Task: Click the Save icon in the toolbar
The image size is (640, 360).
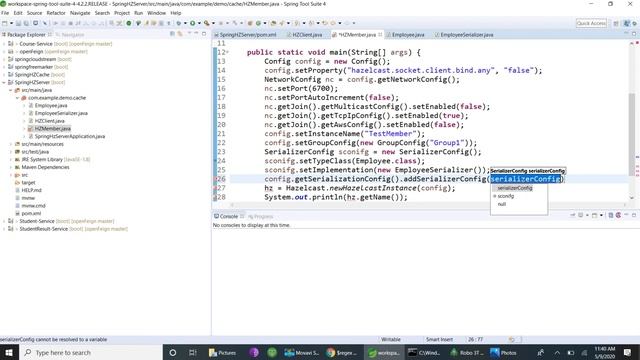Action: [18, 23]
